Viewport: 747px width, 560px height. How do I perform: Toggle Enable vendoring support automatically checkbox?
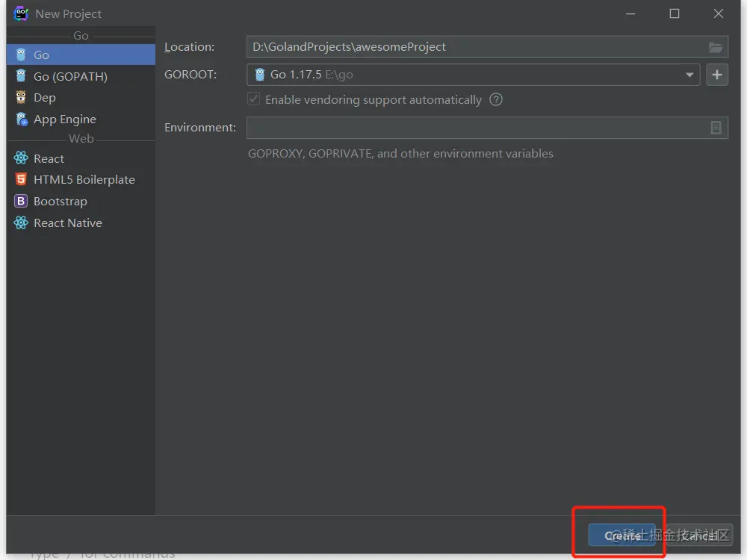[253, 99]
